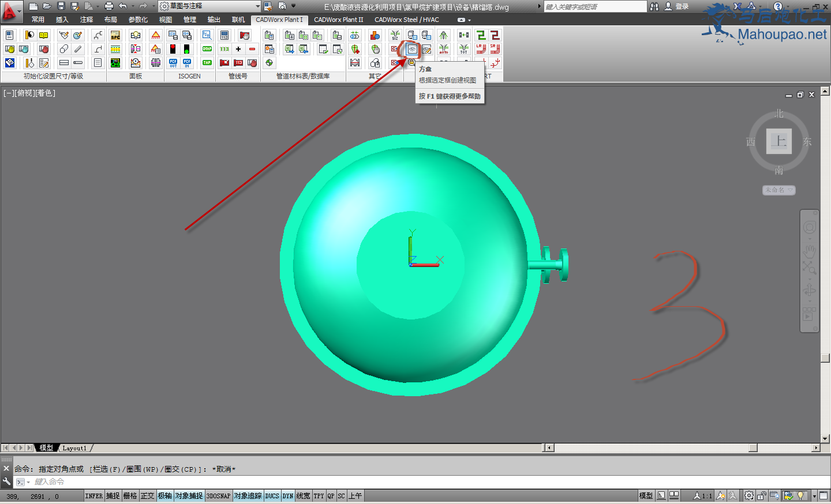Image resolution: width=831 pixels, height=504 pixels.
Task: Select the green TAP icon
Action: click(207, 63)
